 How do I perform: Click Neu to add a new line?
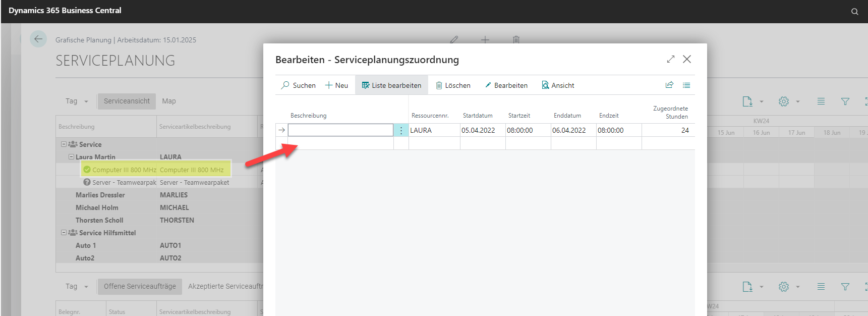tap(336, 85)
